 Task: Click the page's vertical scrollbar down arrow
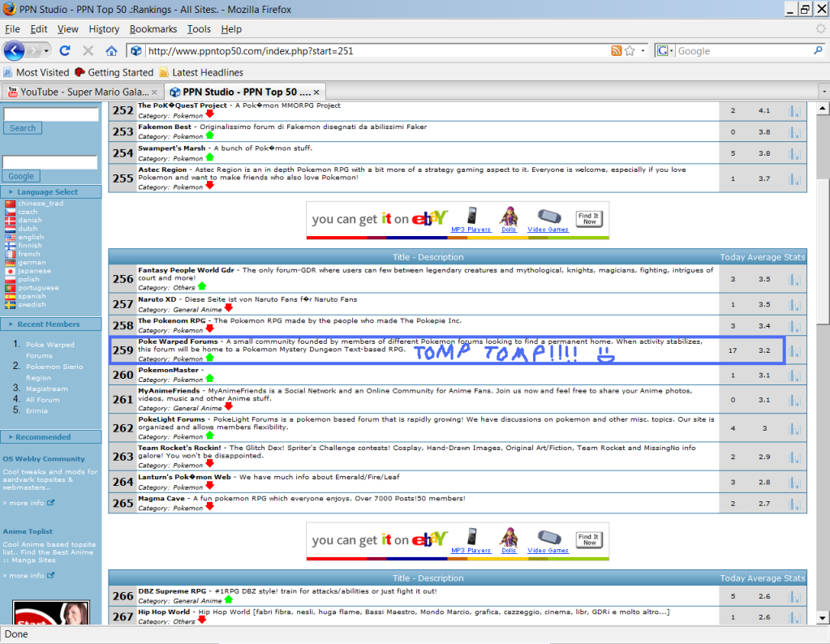point(822,617)
